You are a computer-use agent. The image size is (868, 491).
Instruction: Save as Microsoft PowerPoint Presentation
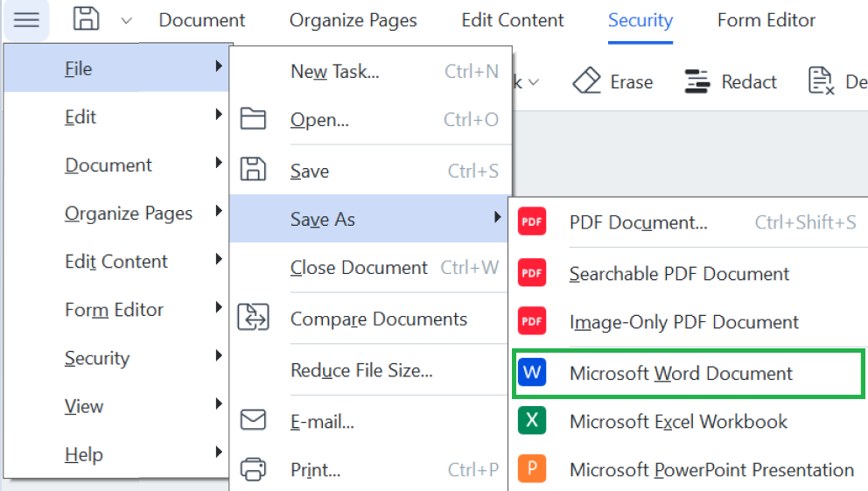point(688,469)
